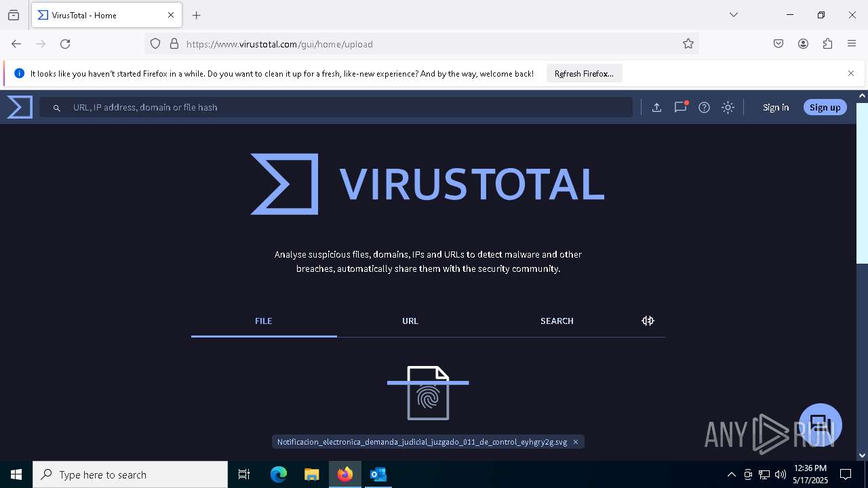
Task: Open the Save to Pocket icon
Action: (x=778, y=44)
